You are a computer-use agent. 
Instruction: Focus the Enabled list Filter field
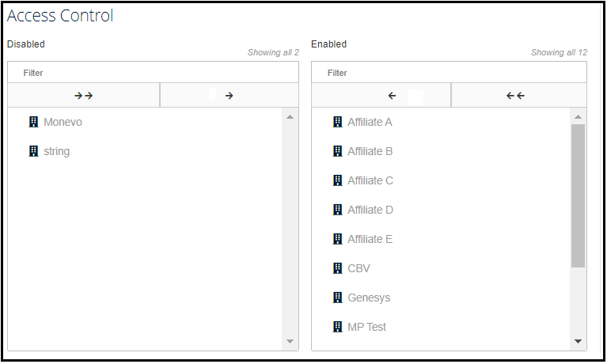(x=449, y=73)
